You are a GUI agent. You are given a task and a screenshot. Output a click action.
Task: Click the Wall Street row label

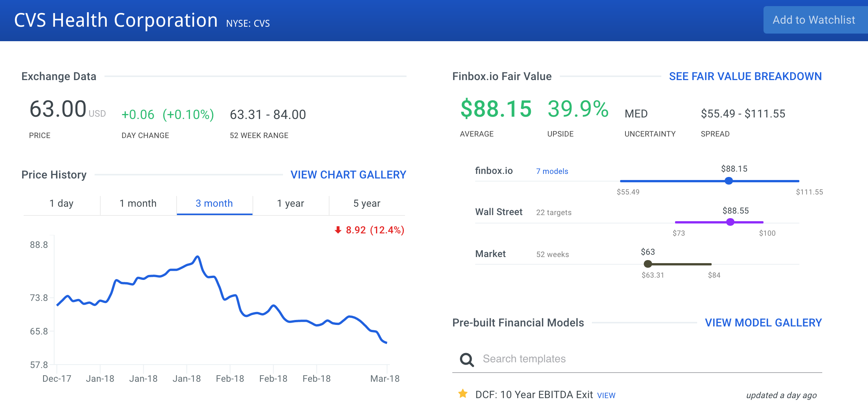[499, 212]
